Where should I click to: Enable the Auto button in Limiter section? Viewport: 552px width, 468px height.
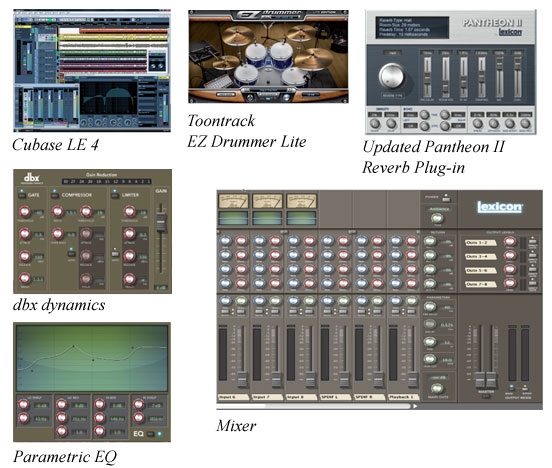click(x=115, y=253)
